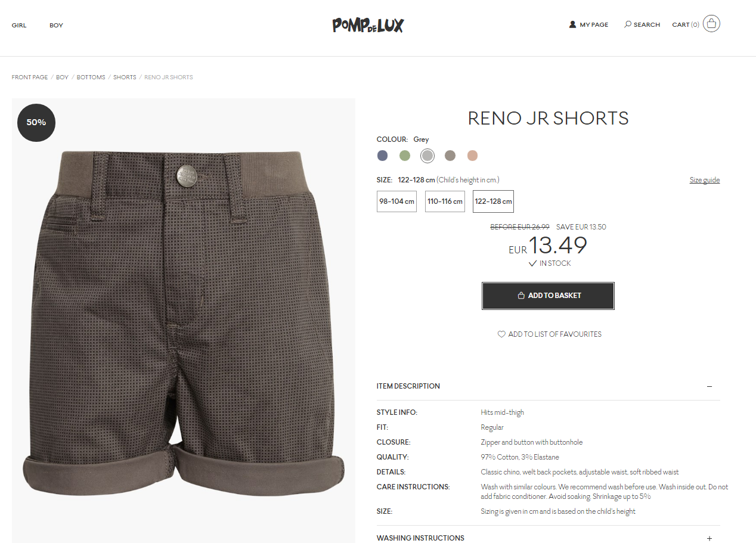Expand the Washing Instructions section
This screenshot has height=543, width=756.
point(709,538)
